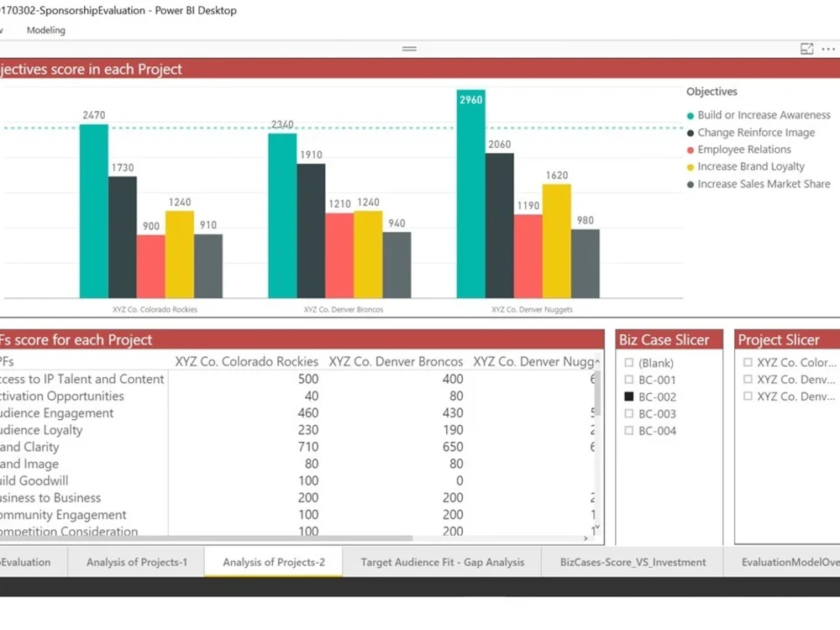Click the Business to Business row label
Screen dimensions: 840x630
pyautogui.click(x=50, y=497)
